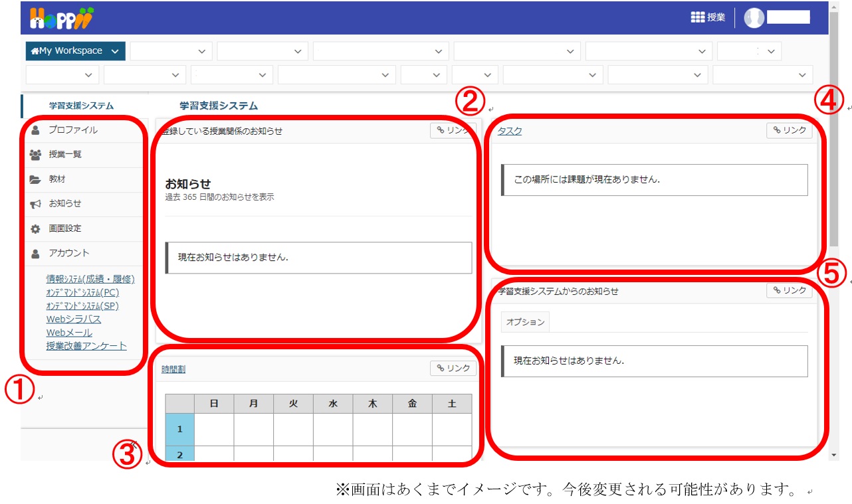This screenshot has height=504, width=852.
Task: Open the Webメール link
Action: click(69, 333)
